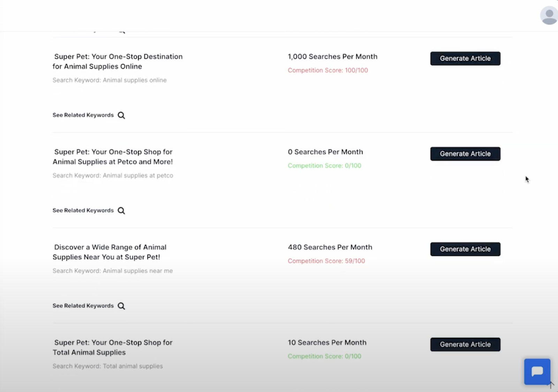See related keywords for Animal supplies near me
This screenshot has height=392, width=558.
[x=83, y=306]
